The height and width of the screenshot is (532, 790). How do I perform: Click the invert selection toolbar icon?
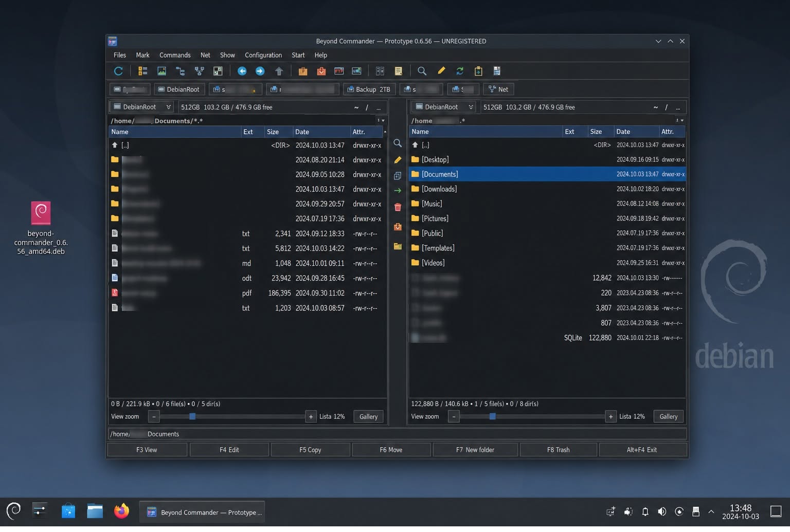click(x=218, y=71)
